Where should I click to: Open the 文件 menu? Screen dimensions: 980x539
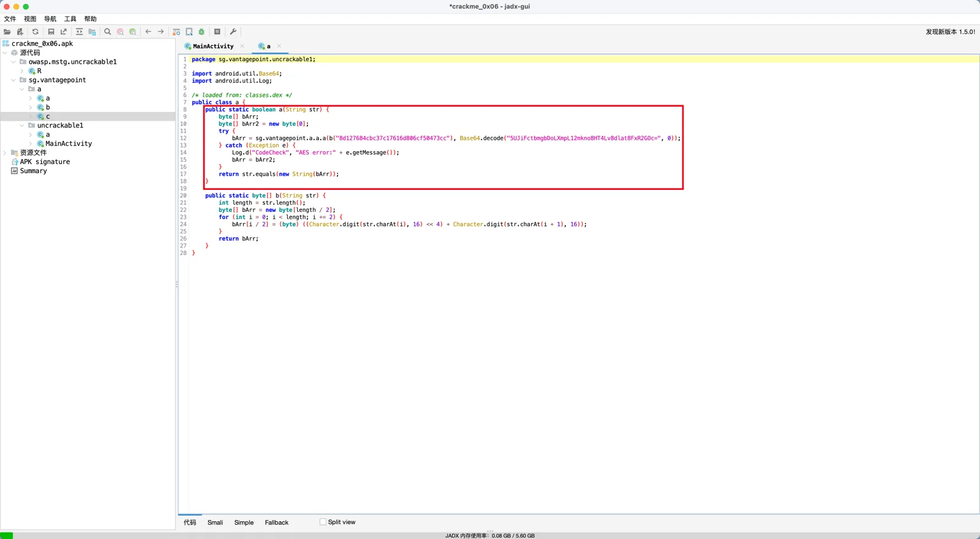point(10,19)
